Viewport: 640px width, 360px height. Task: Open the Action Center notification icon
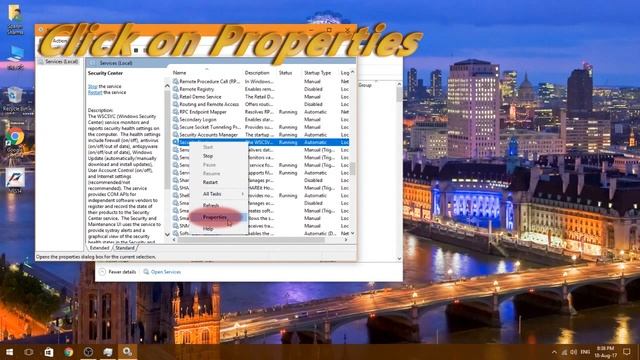(x=627, y=352)
